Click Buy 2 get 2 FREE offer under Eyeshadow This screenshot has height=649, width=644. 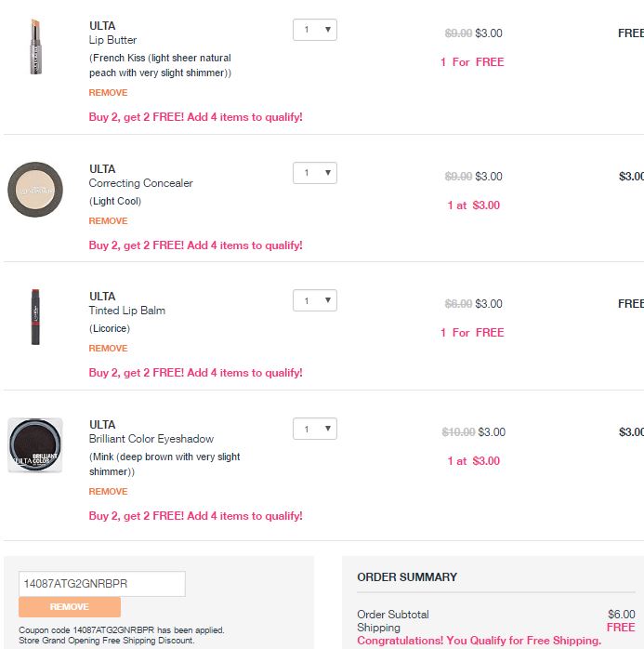[x=195, y=516]
